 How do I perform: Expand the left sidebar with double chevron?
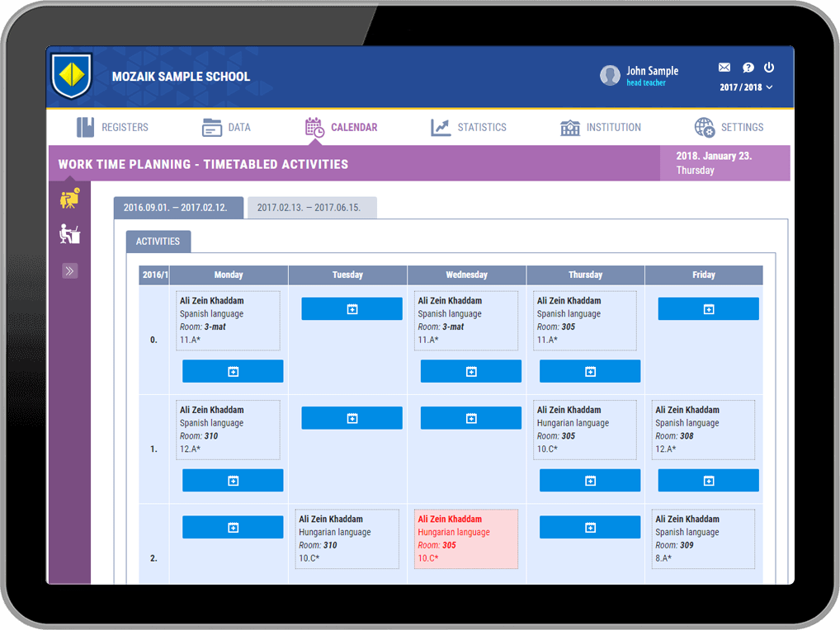pyautogui.click(x=70, y=270)
